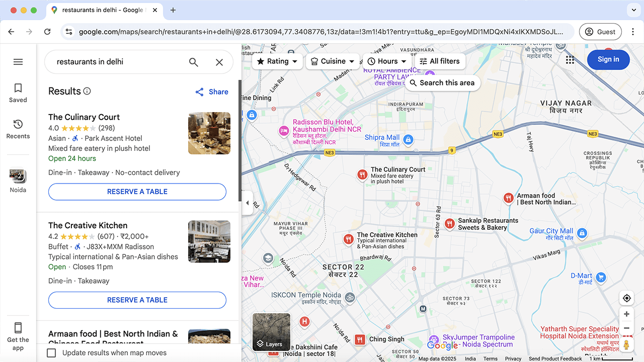This screenshot has width=644, height=362.
Task: Click Send Product Feedback link
Action: point(555,358)
